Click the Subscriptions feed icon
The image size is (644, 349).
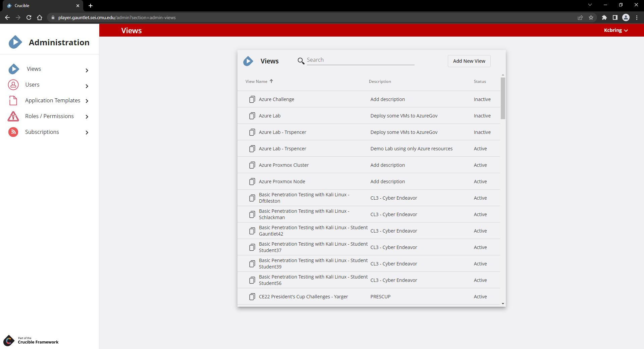pyautogui.click(x=13, y=132)
